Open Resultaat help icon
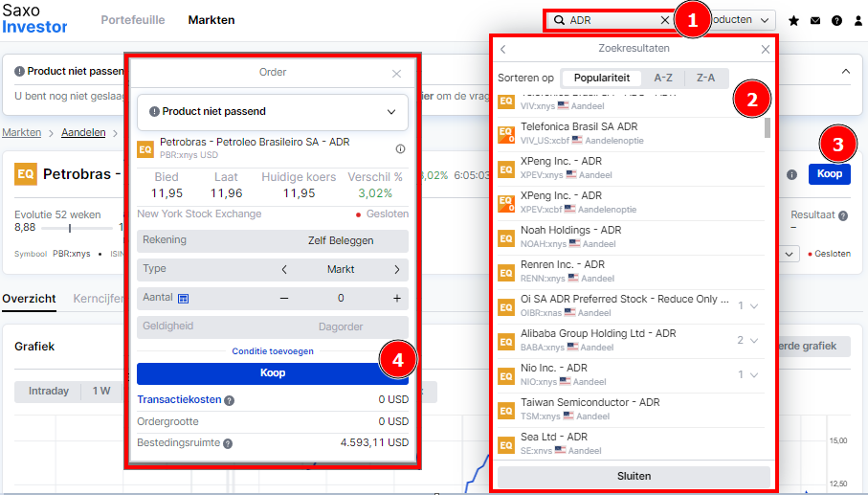Viewport: 868px width, 495px height. [843, 216]
